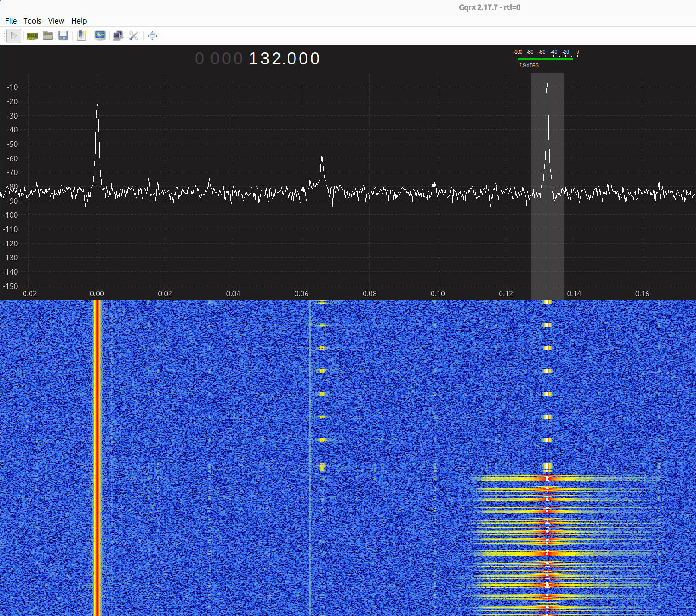Click the -0.02 frequency axis label
696x616 pixels.
tap(29, 294)
